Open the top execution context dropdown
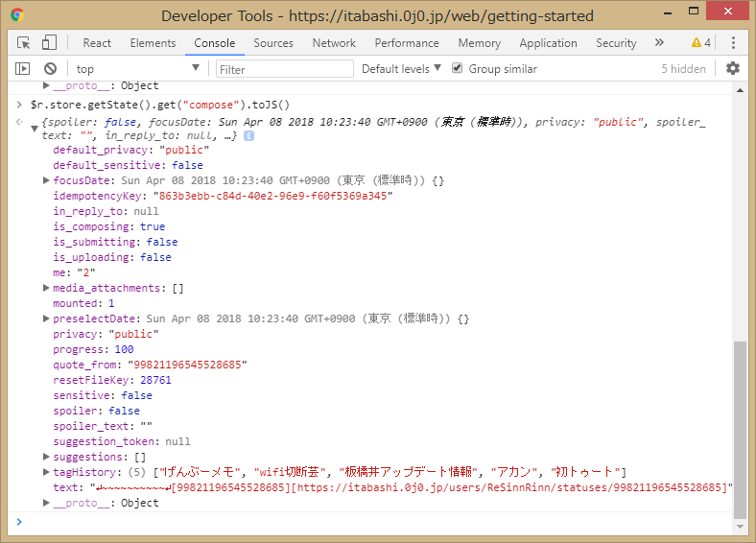The image size is (756, 543). [x=137, y=69]
